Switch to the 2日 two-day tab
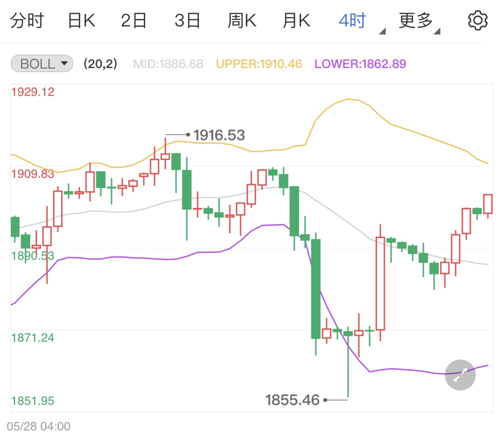This screenshot has height=437, width=504. click(134, 21)
